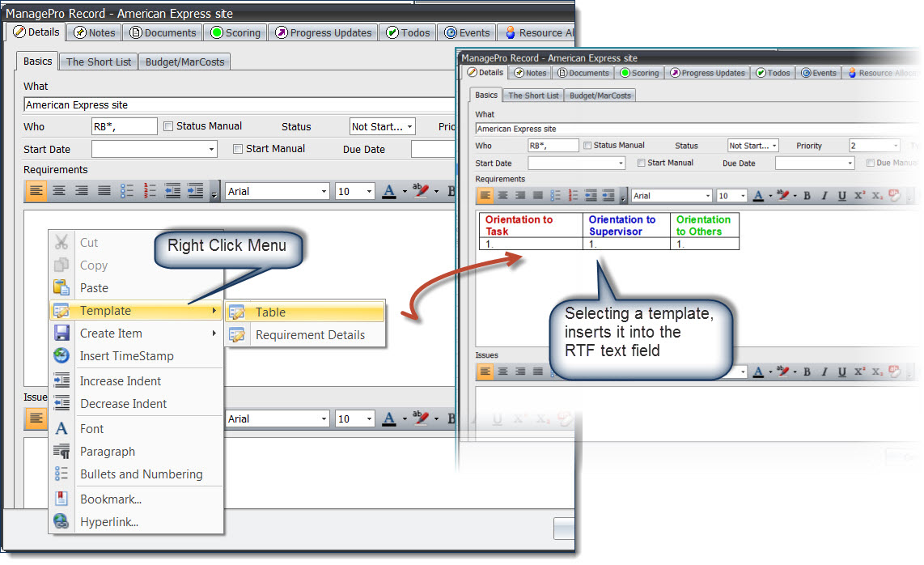Click the Who field in smaller window

point(553,146)
